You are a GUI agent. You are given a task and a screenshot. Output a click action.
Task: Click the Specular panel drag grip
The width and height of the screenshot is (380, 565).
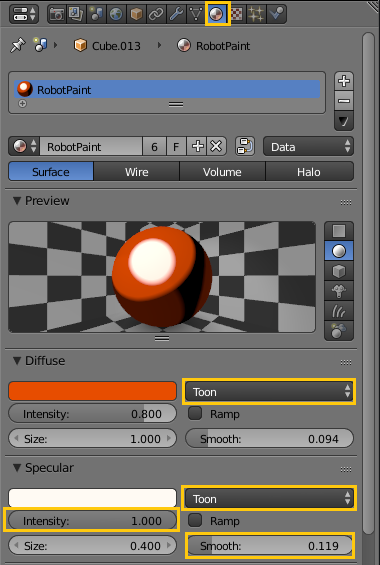(x=346, y=469)
